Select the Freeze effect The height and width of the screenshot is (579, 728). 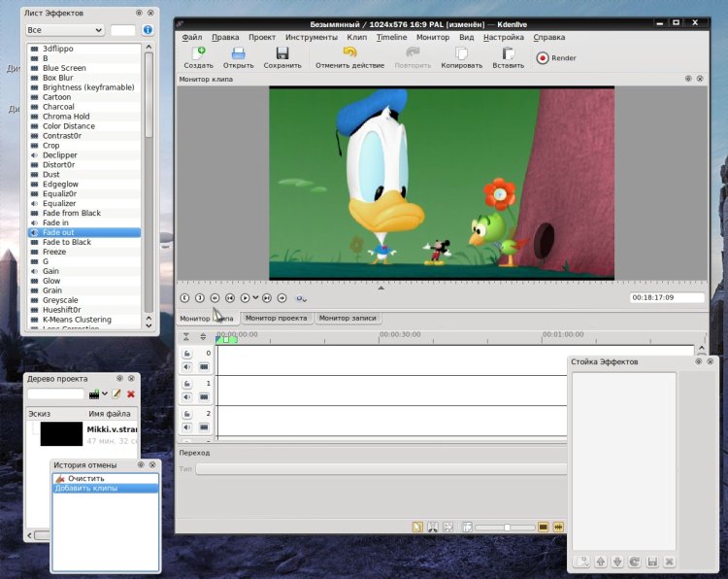(x=83, y=252)
